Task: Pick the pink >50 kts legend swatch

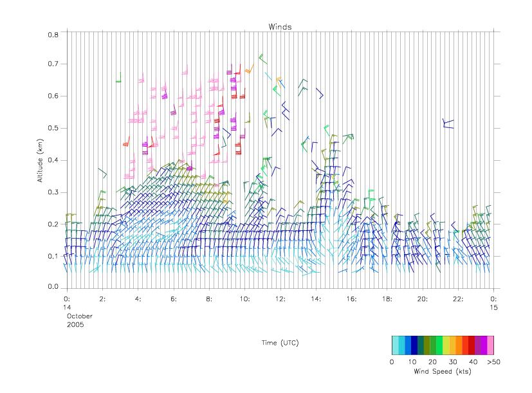Action: click(491, 345)
